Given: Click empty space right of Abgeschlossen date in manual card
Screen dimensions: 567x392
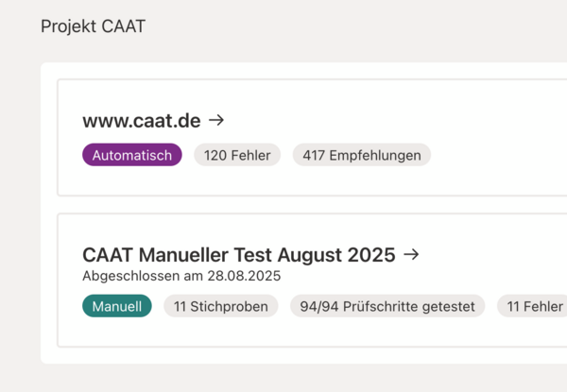Looking at the screenshot, I should click(425, 276).
